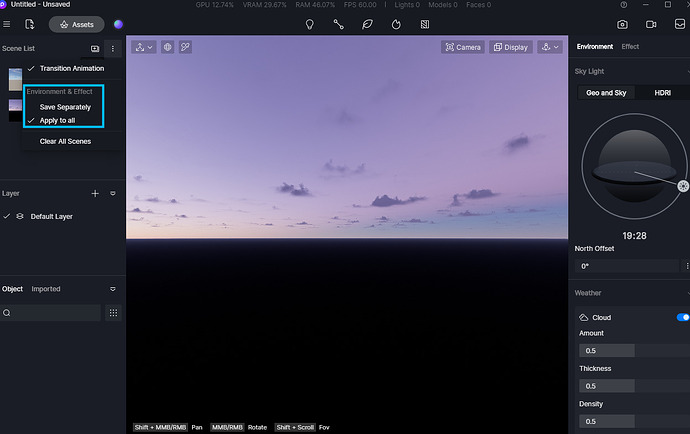Switch to the Environment tab
The height and width of the screenshot is (434, 690).
pos(595,46)
